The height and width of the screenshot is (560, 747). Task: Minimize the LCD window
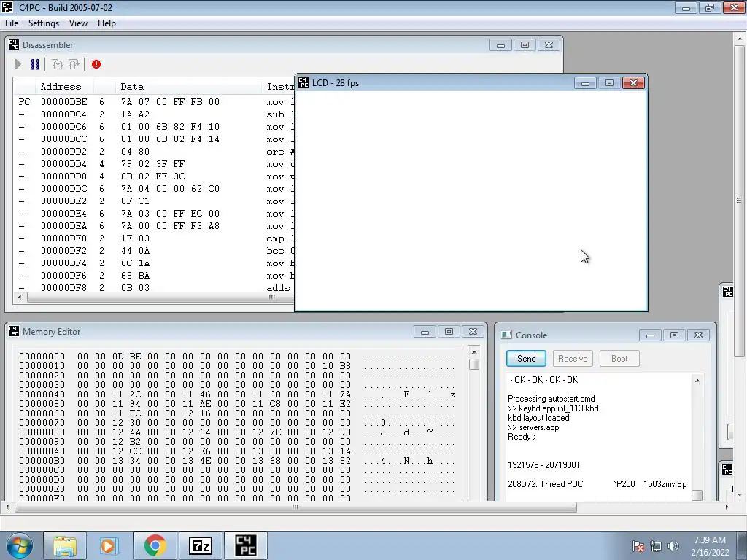click(586, 83)
